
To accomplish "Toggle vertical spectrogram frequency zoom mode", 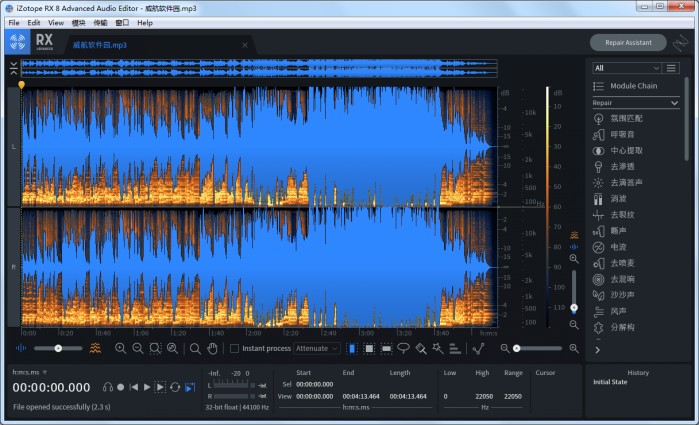I will point(574,235).
